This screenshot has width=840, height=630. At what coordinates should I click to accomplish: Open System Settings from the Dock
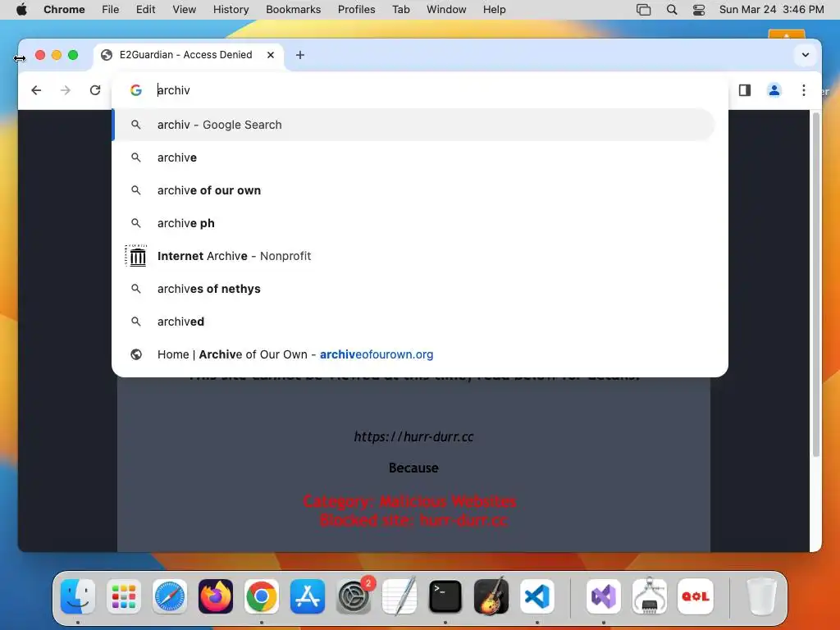tap(354, 596)
